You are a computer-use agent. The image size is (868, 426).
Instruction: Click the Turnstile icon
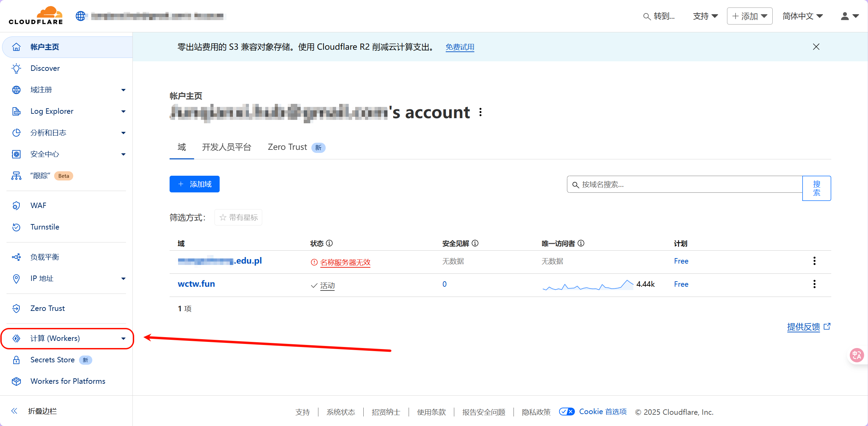coord(16,227)
